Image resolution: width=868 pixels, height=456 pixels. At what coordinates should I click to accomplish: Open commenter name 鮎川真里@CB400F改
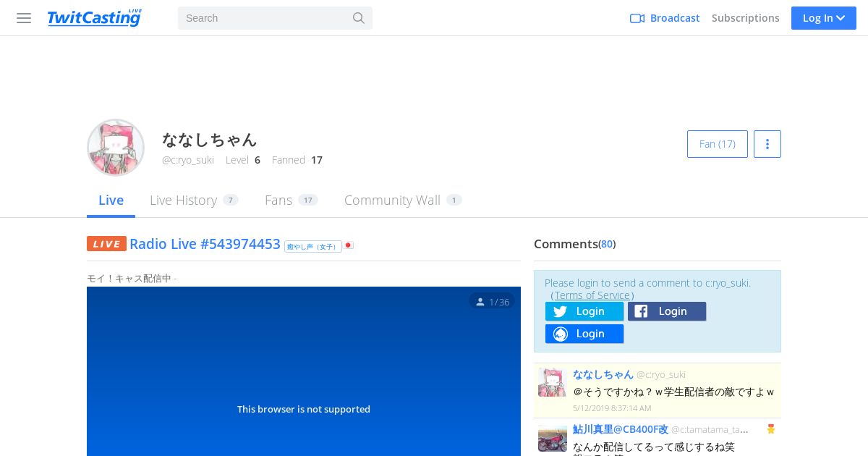click(621, 429)
